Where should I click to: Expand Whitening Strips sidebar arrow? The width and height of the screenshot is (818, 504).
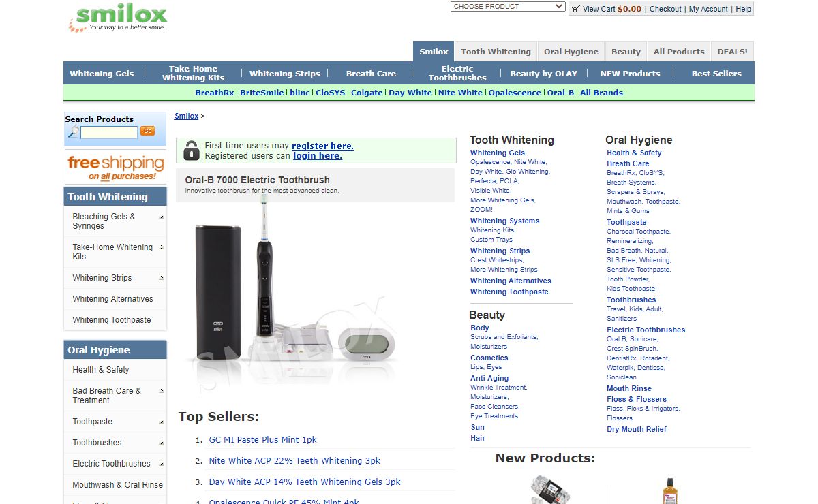pyautogui.click(x=162, y=278)
